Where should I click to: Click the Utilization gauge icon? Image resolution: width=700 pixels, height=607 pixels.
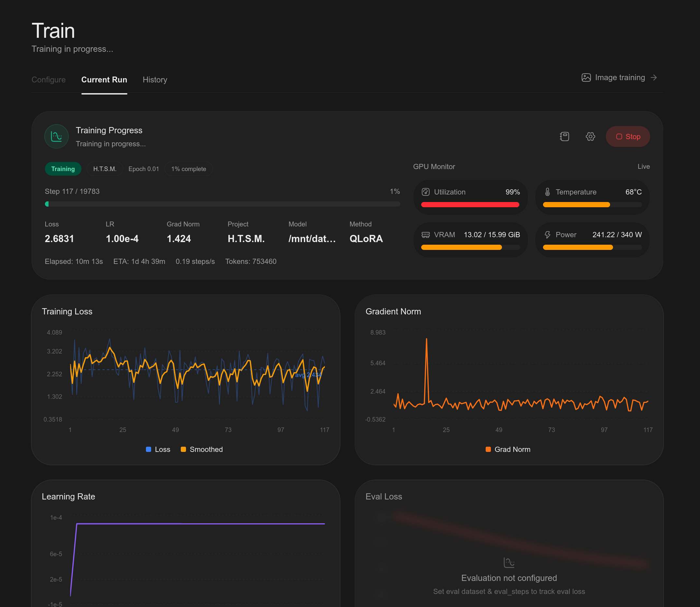coord(426,192)
